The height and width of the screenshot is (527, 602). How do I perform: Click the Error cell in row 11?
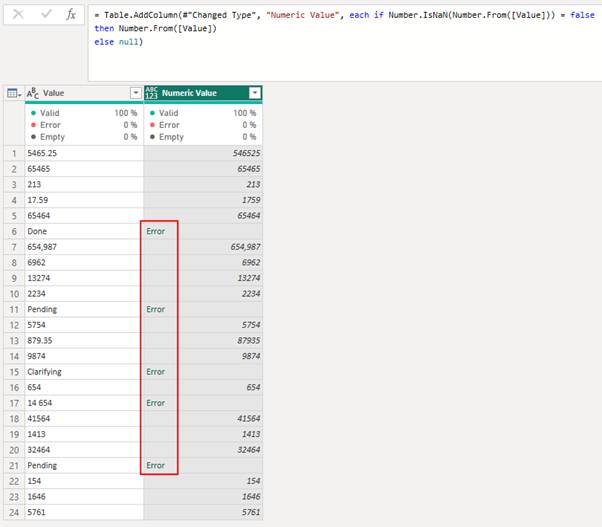(156, 309)
